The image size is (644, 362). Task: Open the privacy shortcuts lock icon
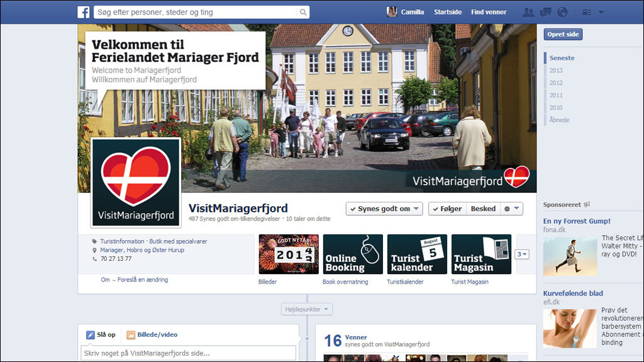coord(587,13)
